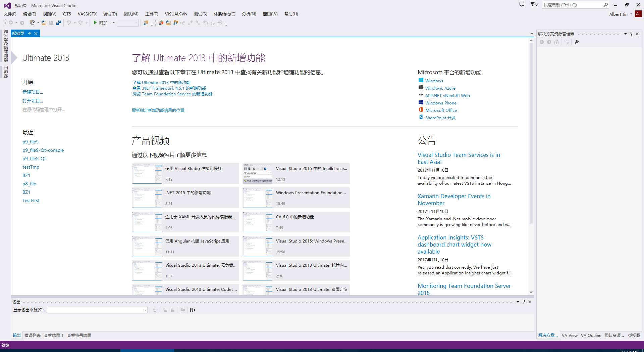Viewport: 644px width, 352px height.
Task: Expand the New Project dropdown arrow
Action: coord(38,23)
